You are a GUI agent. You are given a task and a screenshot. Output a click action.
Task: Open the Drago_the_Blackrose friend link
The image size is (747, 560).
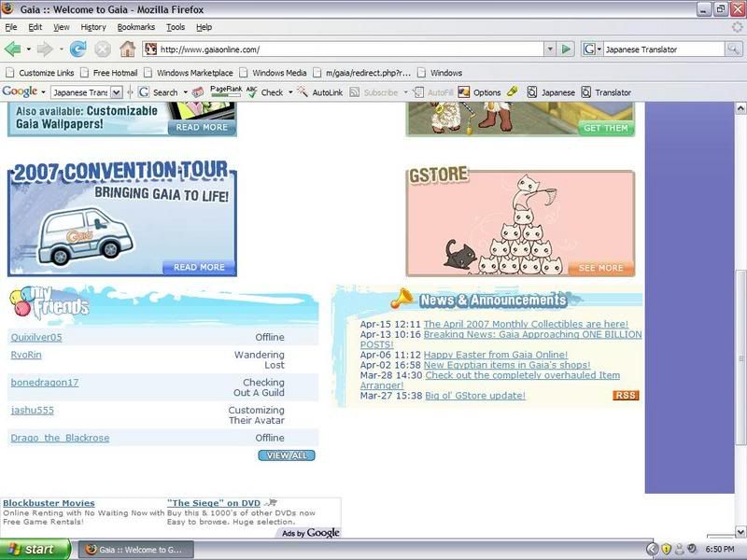tap(60, 438)
